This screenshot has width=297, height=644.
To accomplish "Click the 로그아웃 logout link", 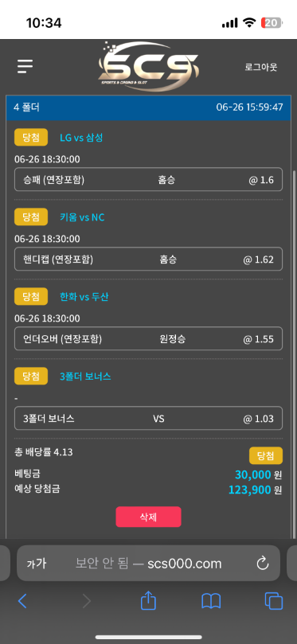I will pos(261,68).
